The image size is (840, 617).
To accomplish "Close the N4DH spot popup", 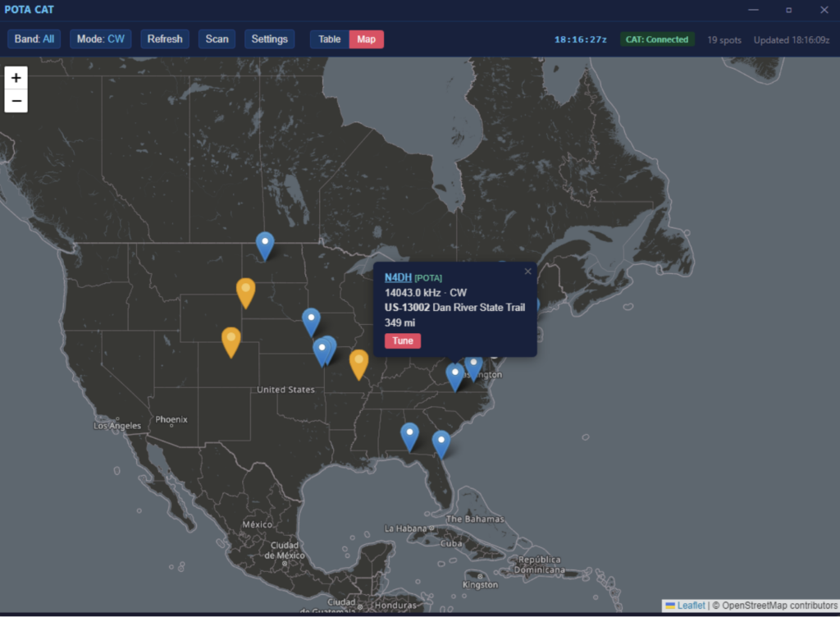I will tap(527, 272).
